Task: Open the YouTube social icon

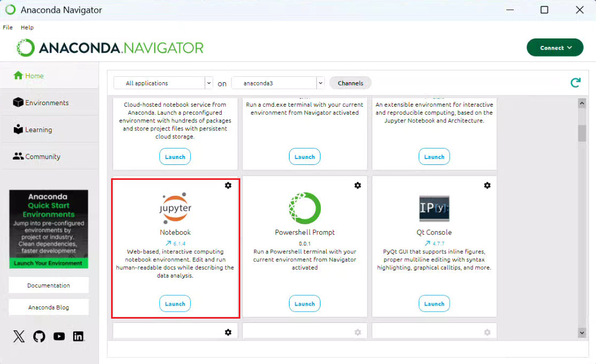Action: click(x=59, y=336)
